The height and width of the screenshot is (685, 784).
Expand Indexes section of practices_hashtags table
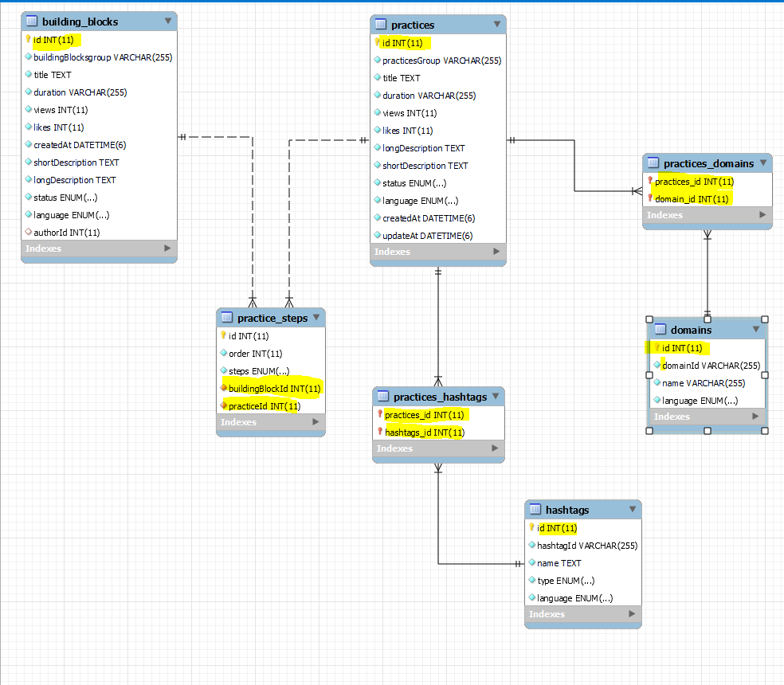(496, 448)
